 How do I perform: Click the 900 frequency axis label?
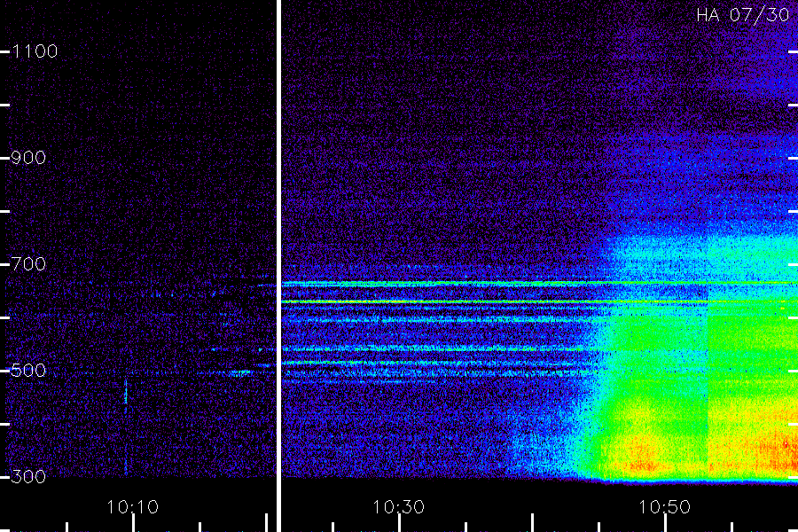point(28,158)
